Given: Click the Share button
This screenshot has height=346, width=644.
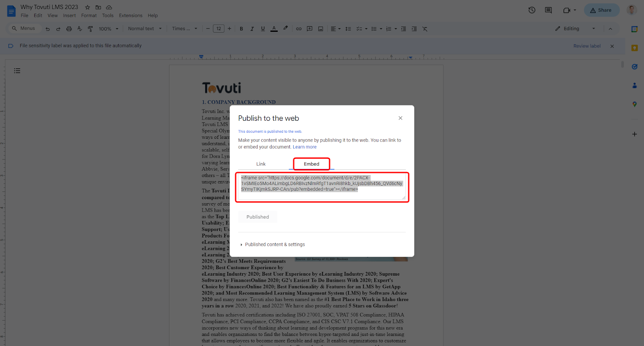Looking at the screenshot, I should (601, 10).
